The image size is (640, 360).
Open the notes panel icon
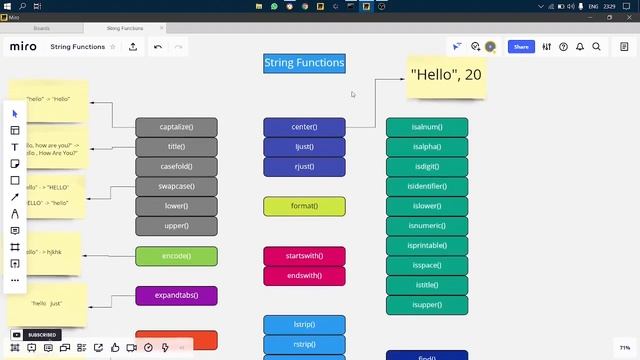tap(624, 47)
